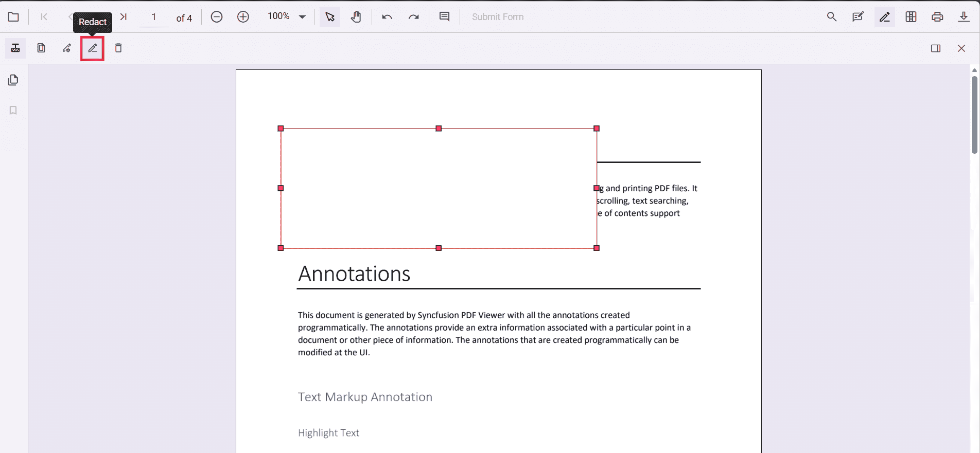Viewport: 980px width, 453px height.
Task: Go to the last page
Action: click(124, 17)
